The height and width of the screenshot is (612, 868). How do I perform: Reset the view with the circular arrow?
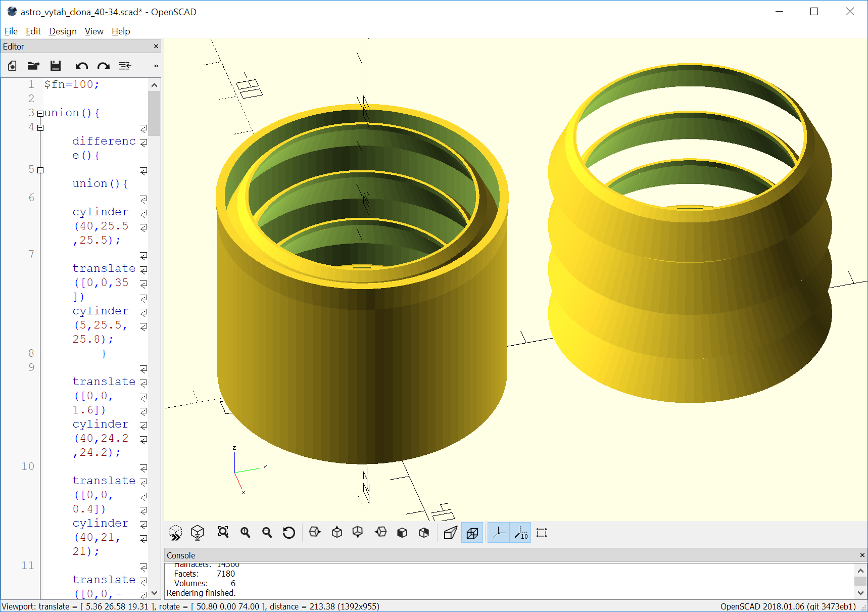(289, 533)
